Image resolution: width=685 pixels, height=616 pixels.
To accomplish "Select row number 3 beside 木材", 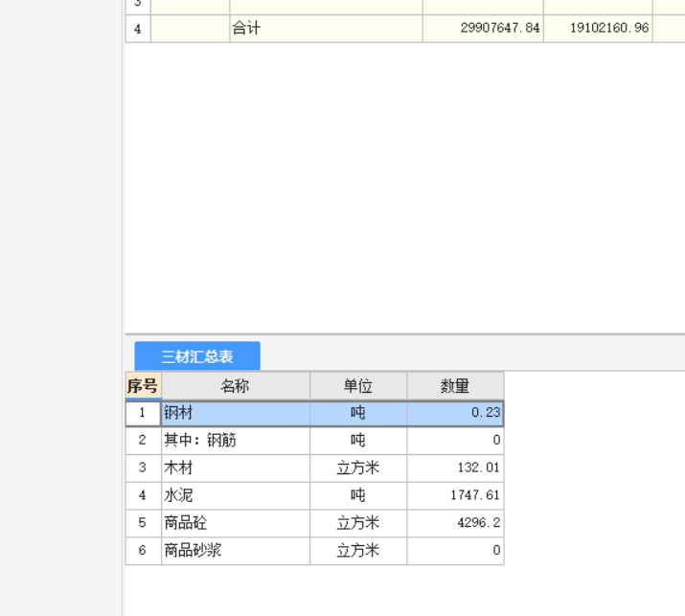I will tap(143, 468).
